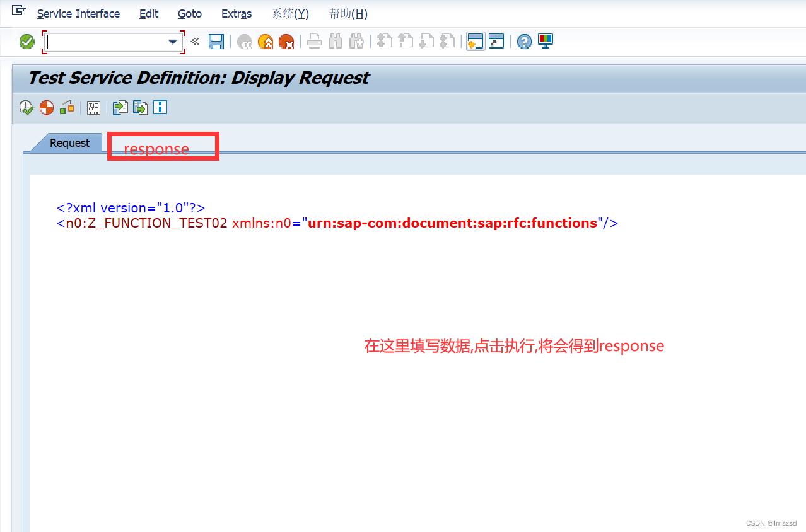
Task: Click the Save floppy disk icon
Action: 216,42
